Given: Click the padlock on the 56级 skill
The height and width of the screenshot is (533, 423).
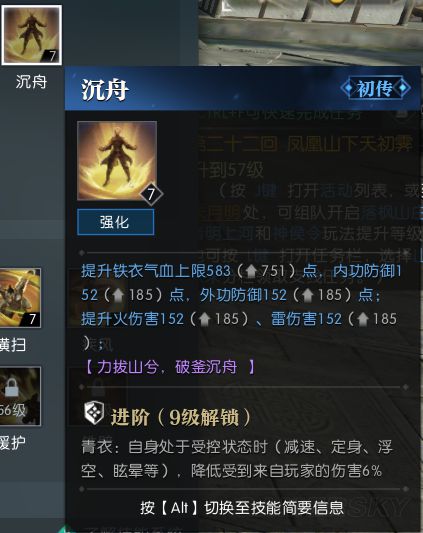Looking at the screenshot, I should (x=12, y=388).
